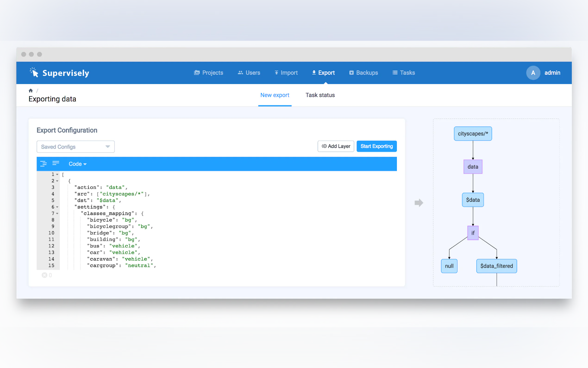
Task: Collapse classes_mapping fold on line 7
Action: tap(57, 213)
